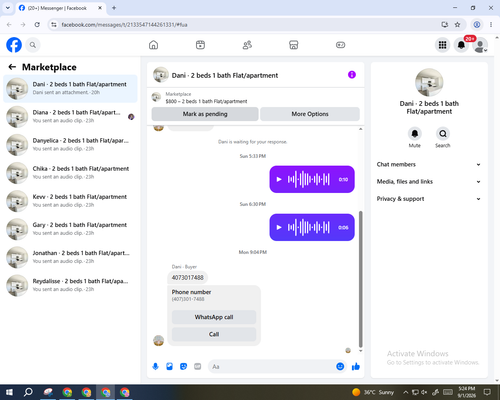Open the Dani conversation in the list
The height and width of the screenshot is (400, 500).
(x=70, y=89)
